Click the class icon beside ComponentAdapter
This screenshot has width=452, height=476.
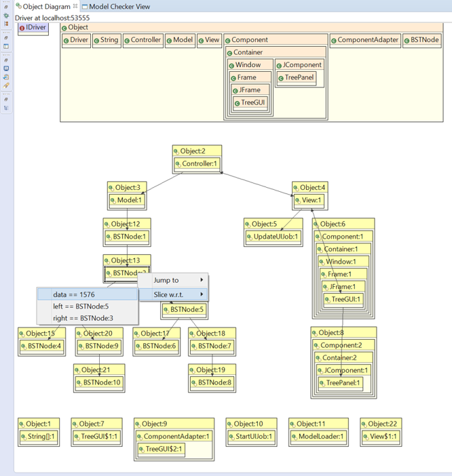pyautogui.click(x=334, y=40)
